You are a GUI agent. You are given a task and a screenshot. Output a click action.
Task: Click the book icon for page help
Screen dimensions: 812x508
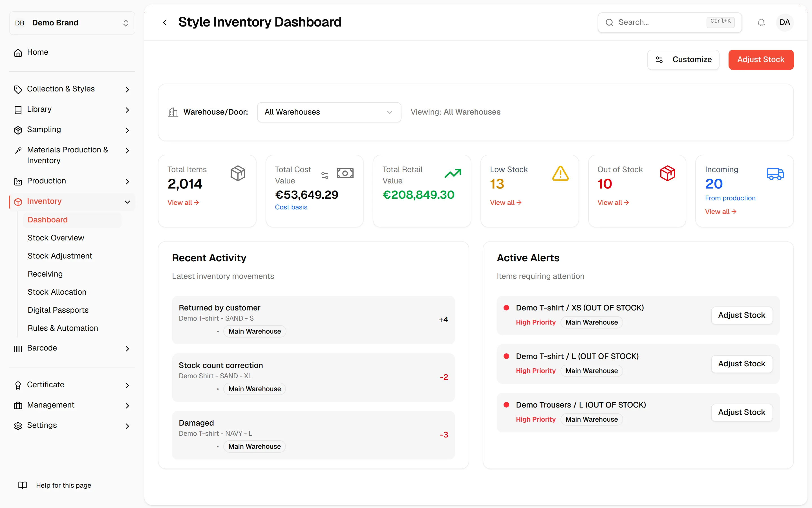coord(23,485)
